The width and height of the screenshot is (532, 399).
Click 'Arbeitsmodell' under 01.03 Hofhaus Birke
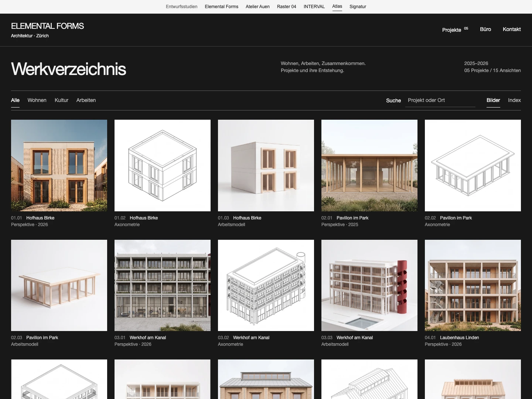pyautogui.click(x=231, y=225)
